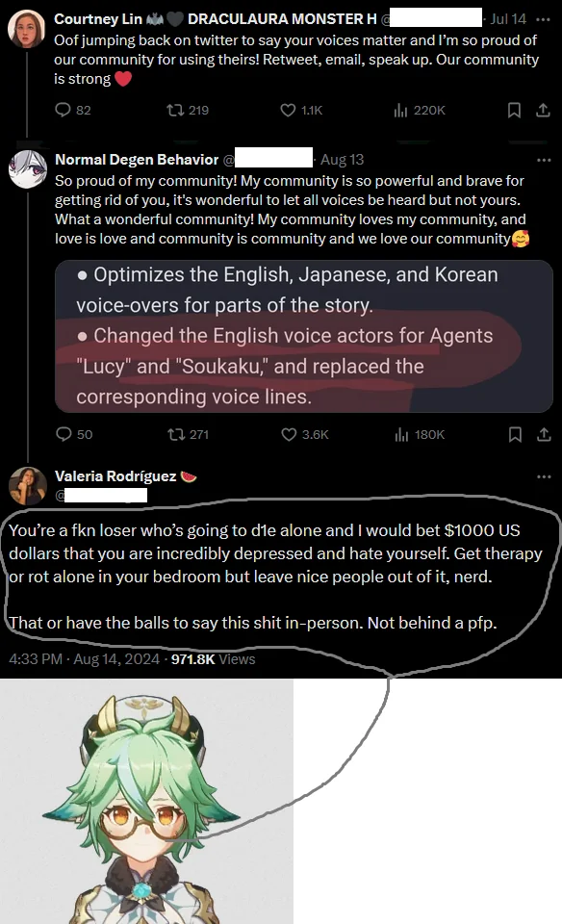Bookmark Normal Degen Behavior's tweet

pos(515,434)
